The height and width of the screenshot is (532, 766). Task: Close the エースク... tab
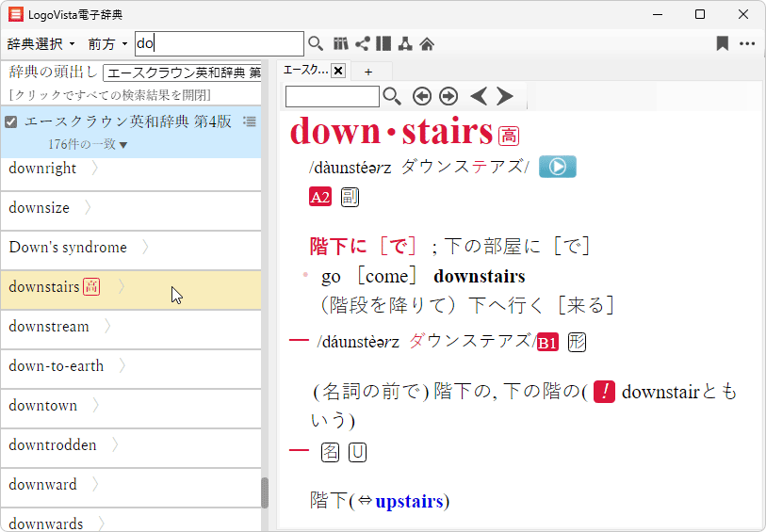[x=338, y=71]
